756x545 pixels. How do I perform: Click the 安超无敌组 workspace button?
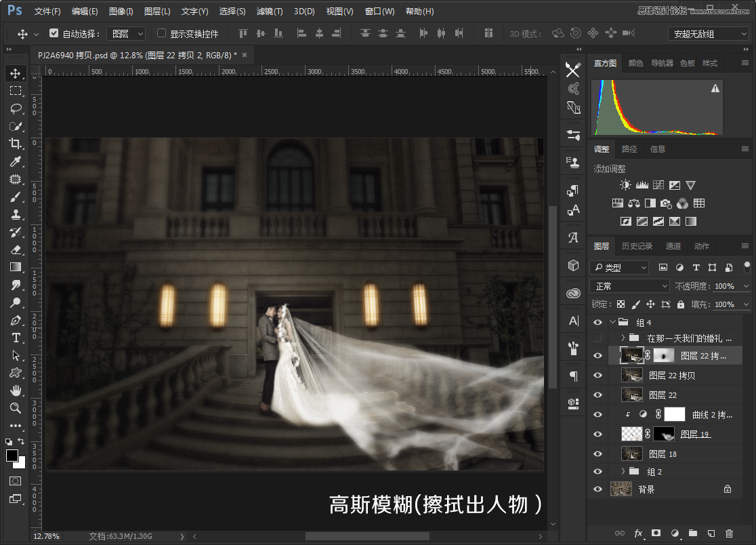point(709,33)
